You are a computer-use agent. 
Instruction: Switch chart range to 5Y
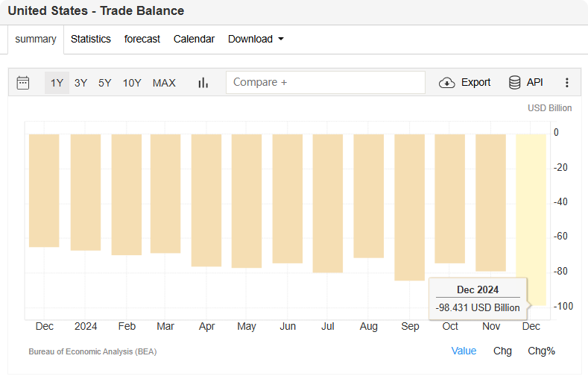coord(105,83)
